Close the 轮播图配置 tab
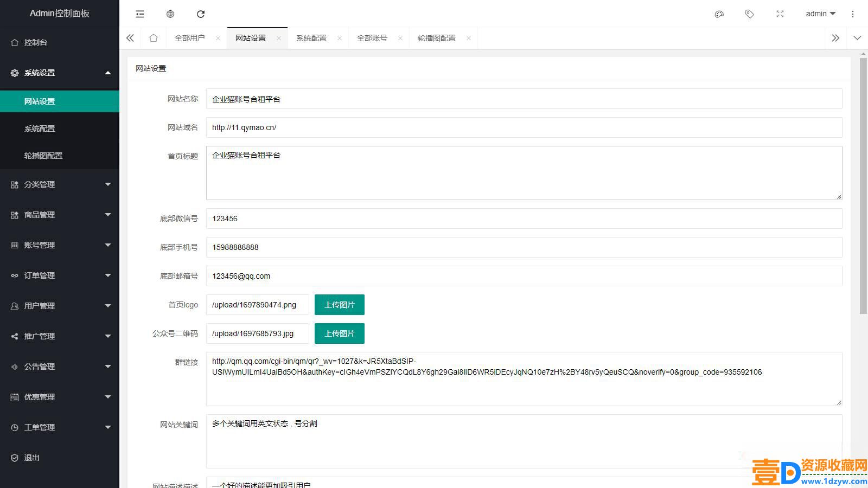This screenshot has width=868, height=488. click(469, 38)
